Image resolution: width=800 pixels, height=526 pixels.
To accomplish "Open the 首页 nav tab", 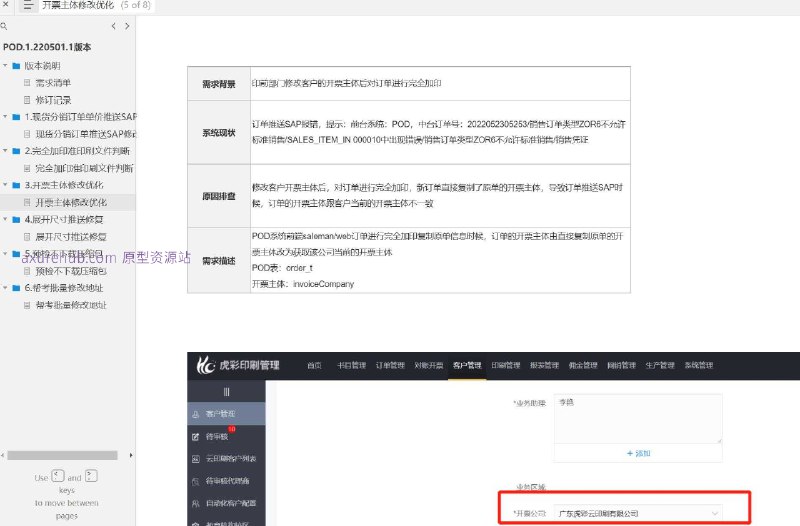I will (314, 365).
